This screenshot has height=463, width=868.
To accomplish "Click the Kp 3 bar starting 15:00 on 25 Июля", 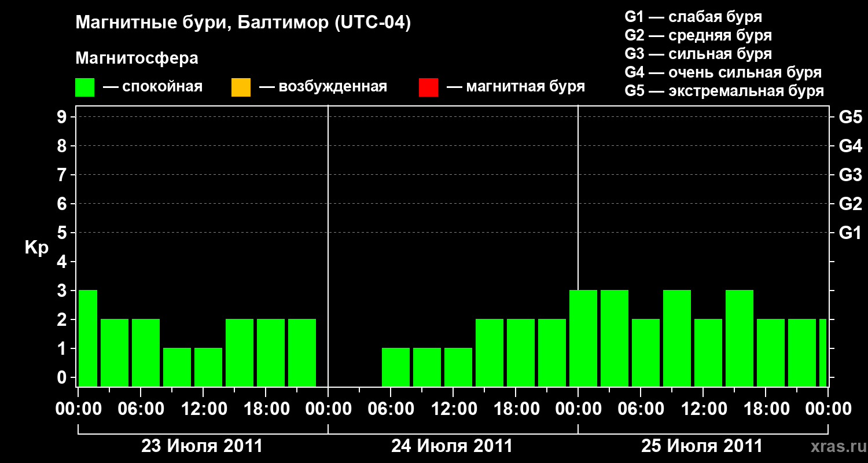I will coord(740,338).
